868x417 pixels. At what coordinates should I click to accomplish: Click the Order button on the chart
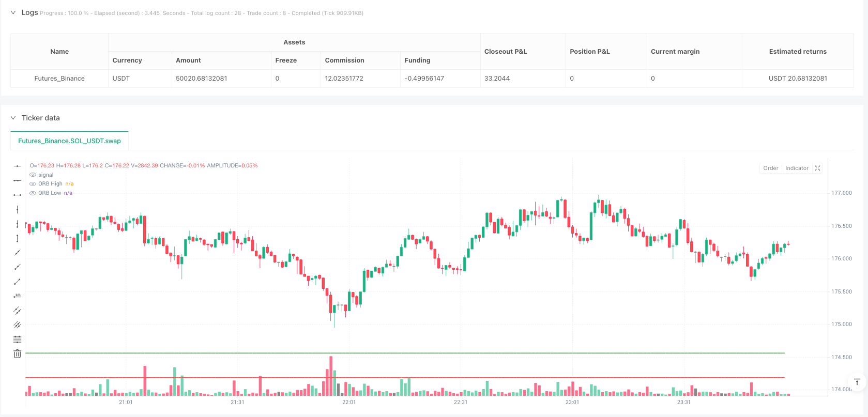click(771, 168)
